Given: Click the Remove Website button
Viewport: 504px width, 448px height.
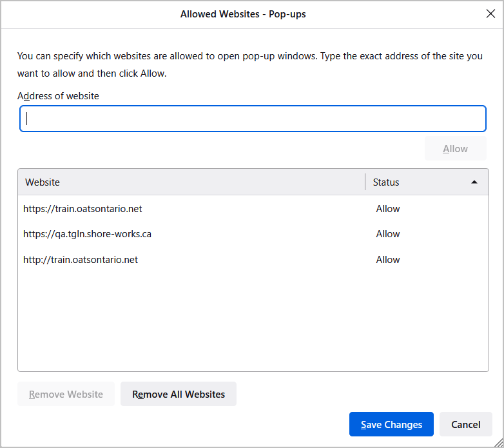Looking at the screenshot, I should 66,394.
